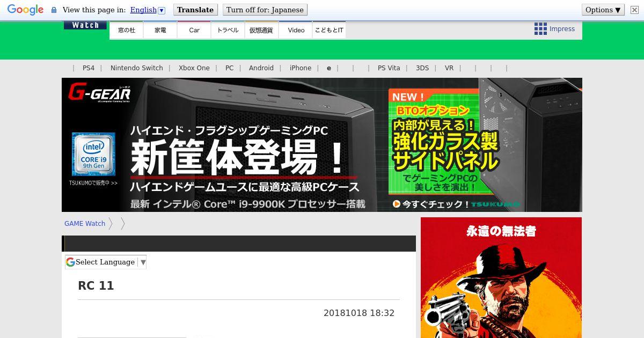Click the secure padlock icon
The width and height of the screenshot is (644, 338).
coord(54,10)
